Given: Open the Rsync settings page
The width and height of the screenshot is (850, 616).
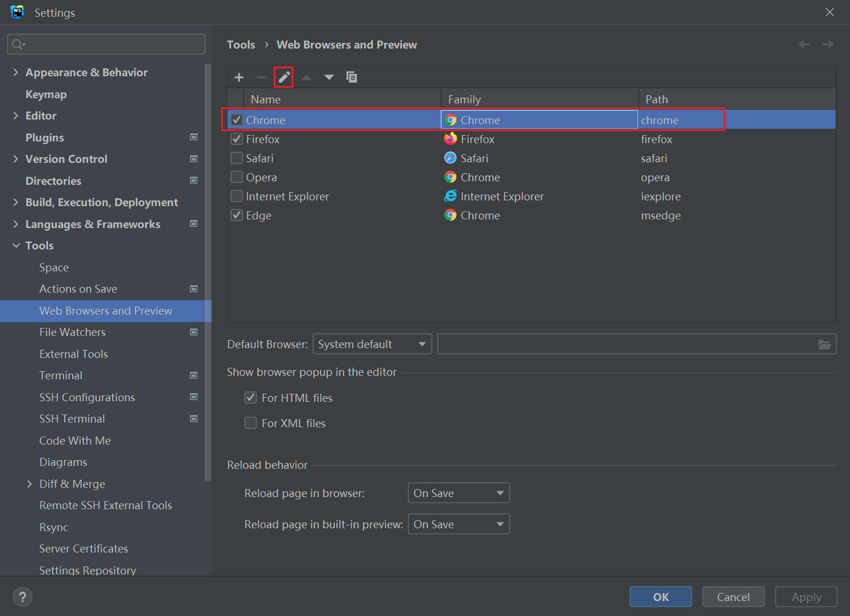Looking at the screenshot, I should point(54,527).
